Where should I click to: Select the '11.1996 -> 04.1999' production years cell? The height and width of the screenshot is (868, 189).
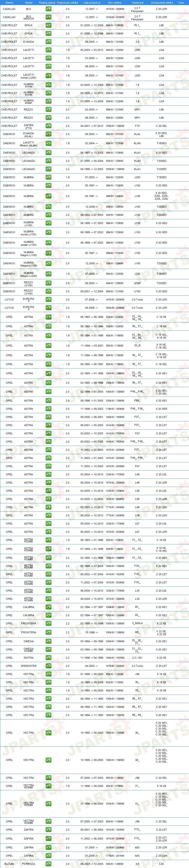coord(92,658)
